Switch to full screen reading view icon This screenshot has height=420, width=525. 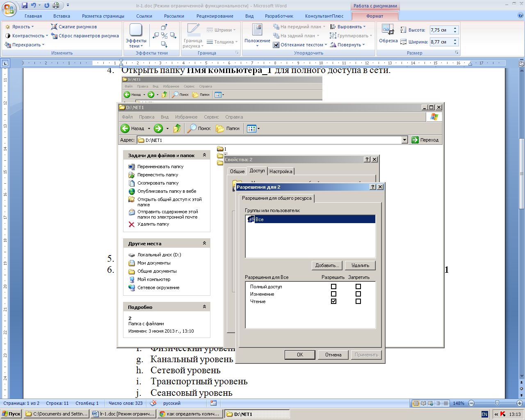pyautogui.click(x=424, y=403)
